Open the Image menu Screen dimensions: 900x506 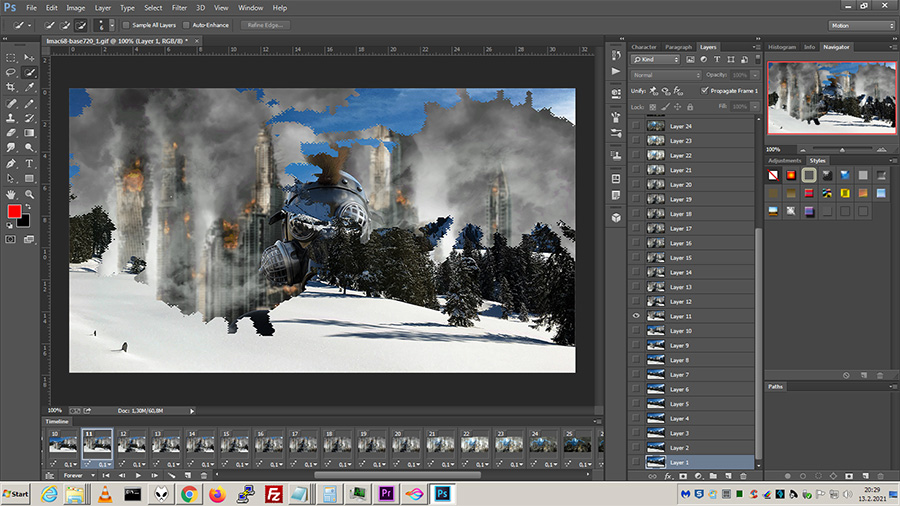click(75, 8)
